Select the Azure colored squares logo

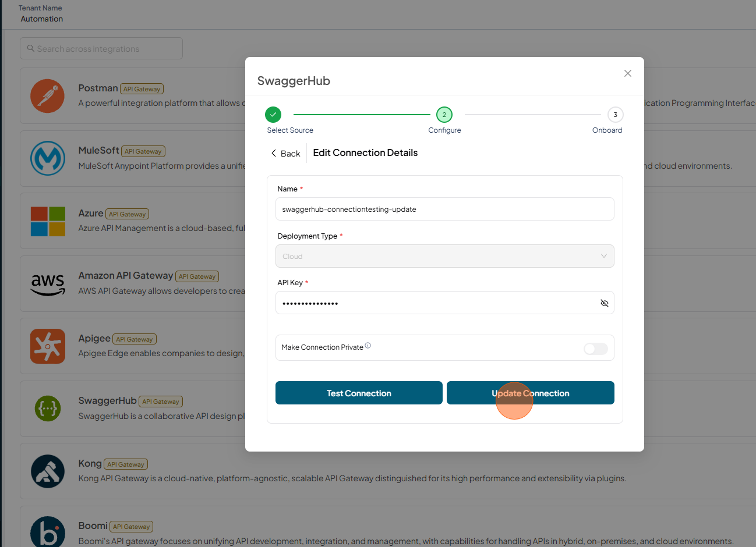click(48, 221)
